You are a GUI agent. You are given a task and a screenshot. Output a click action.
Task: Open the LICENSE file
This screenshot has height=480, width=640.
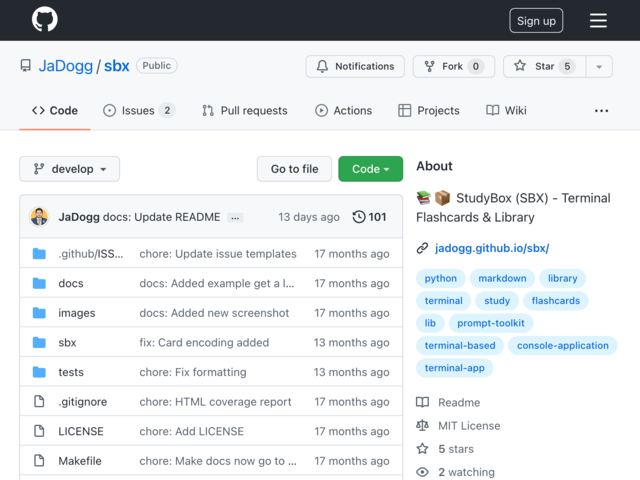click(81, 431)
